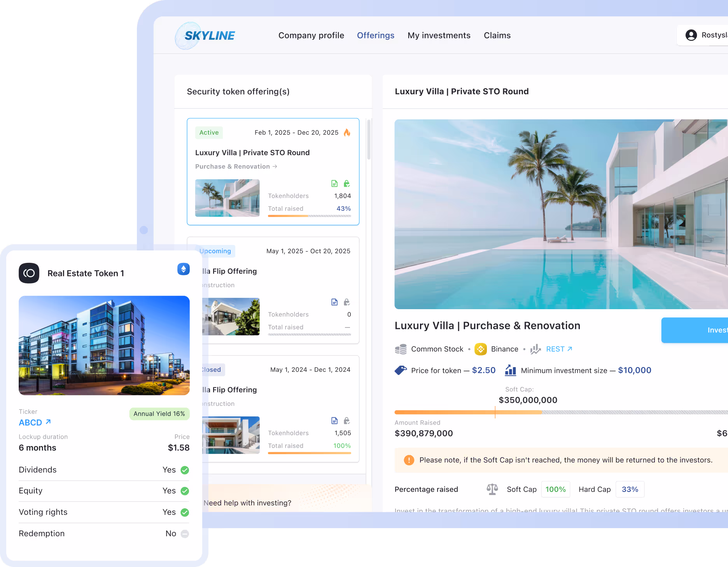Image resolution: width=728 pixels, height=567 pixels.
Task: Click the Voting rights green check icon
Action: coord(185,513)
